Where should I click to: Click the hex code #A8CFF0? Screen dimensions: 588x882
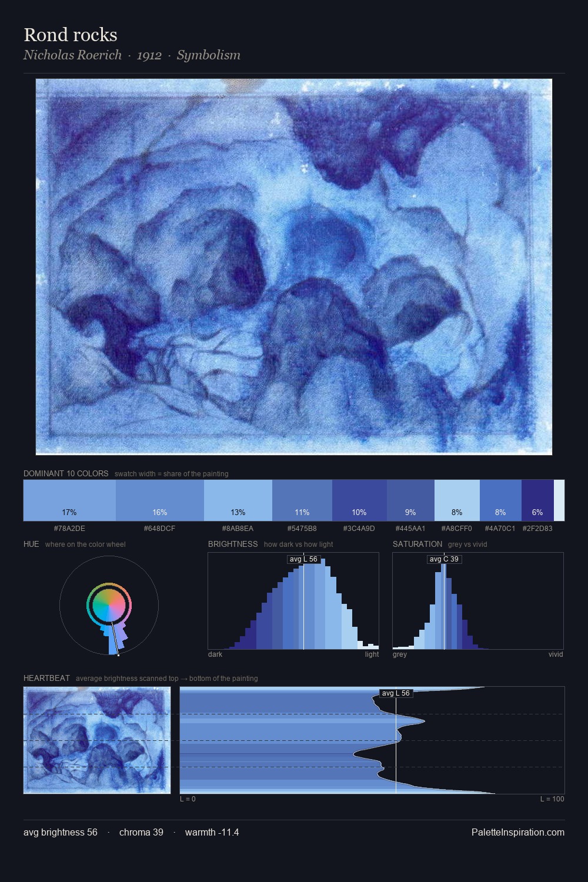457,529
